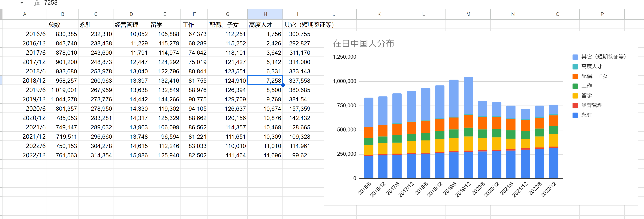Screen dimensions: 644x219
Task: Select cell 15,986 in 经营管理 column
Action: tap(131, 155)
